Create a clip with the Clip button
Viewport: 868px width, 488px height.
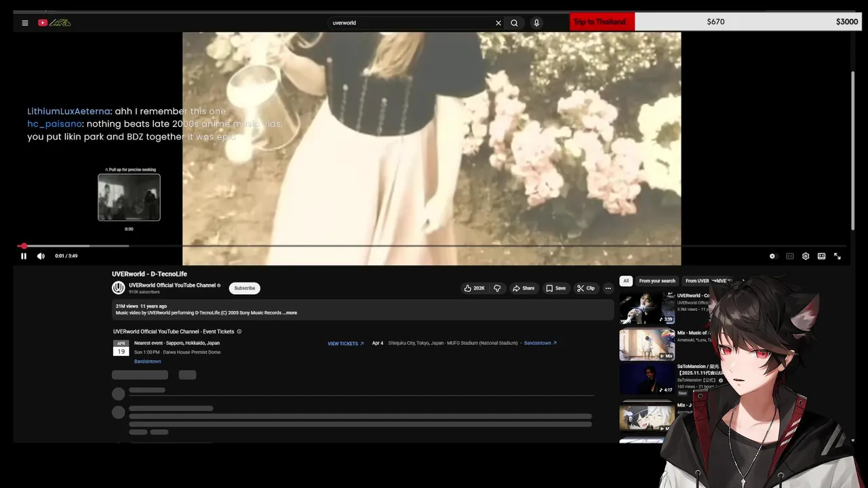pyautogui.click(x=586, y=288)
